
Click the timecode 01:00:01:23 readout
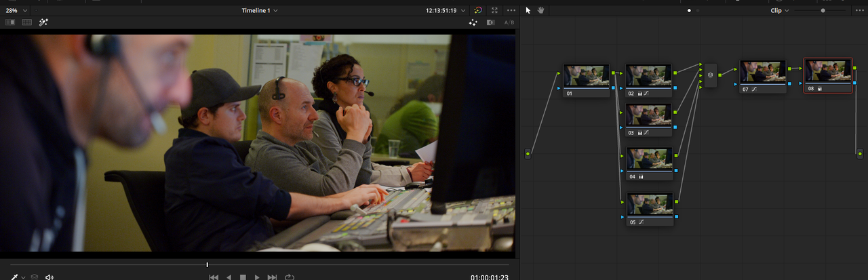[x=490, y=277]
